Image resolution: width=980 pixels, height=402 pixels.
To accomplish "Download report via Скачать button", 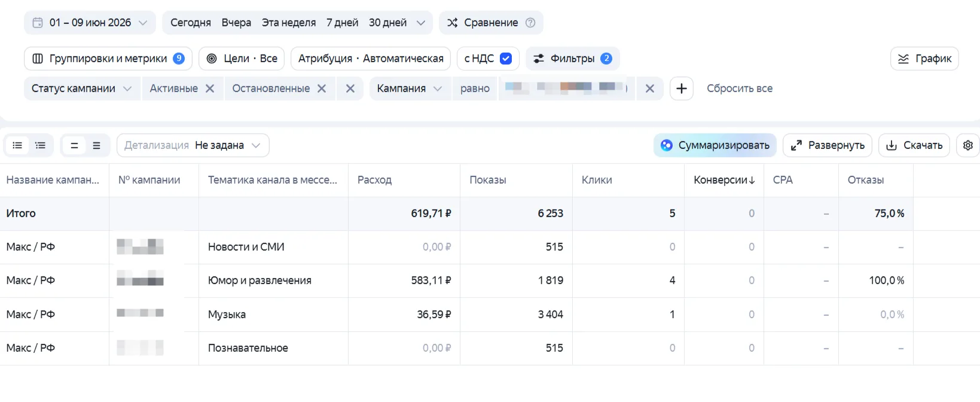I will (914, 145).
